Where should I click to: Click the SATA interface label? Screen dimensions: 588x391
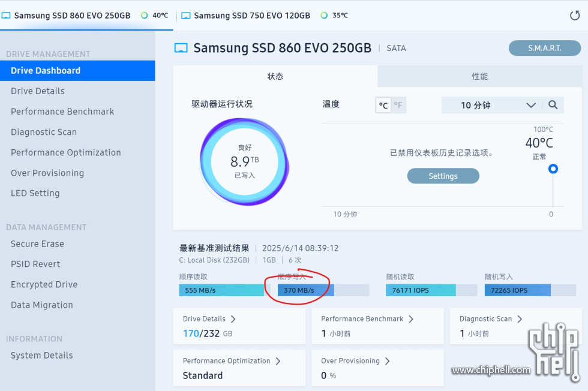click(397, 49)
